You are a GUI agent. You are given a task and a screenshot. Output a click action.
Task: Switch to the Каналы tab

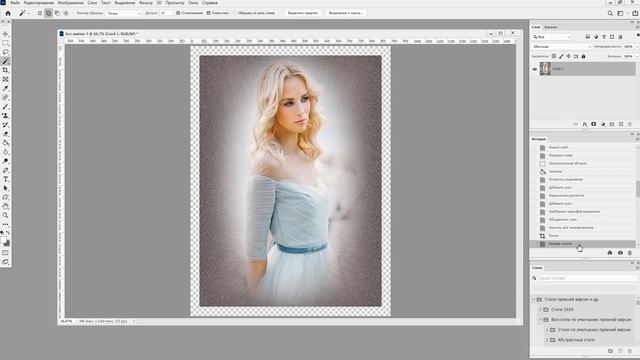[x=551, y=27]
